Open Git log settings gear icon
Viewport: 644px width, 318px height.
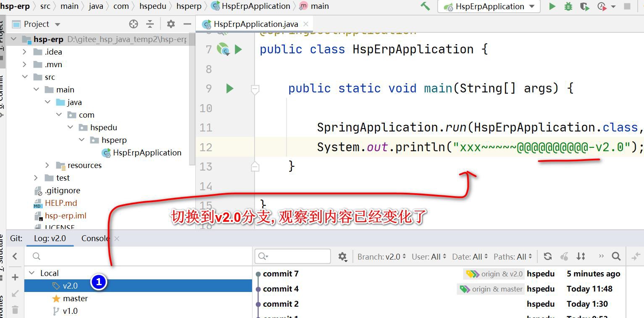click(x=342, y=256)
